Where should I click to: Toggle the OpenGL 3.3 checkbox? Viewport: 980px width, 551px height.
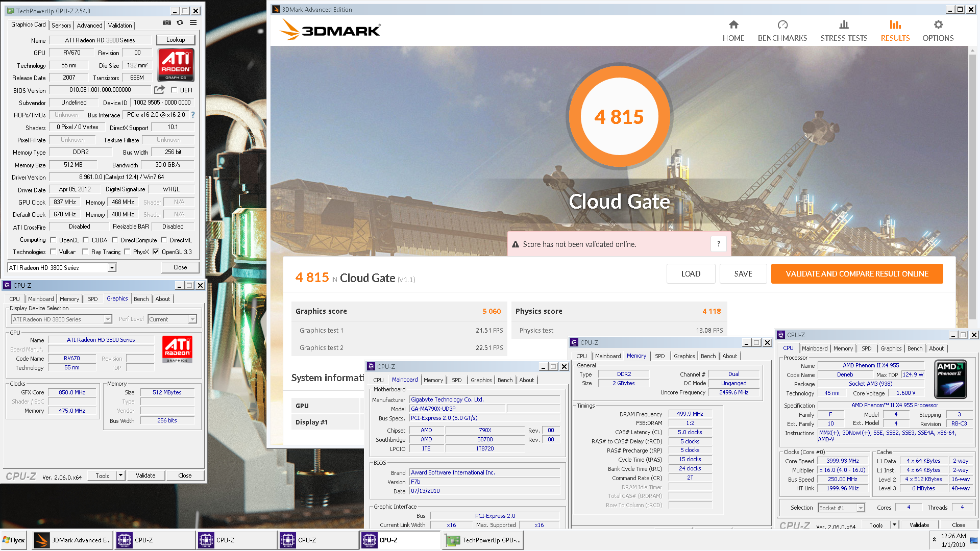tap(156, 252)
